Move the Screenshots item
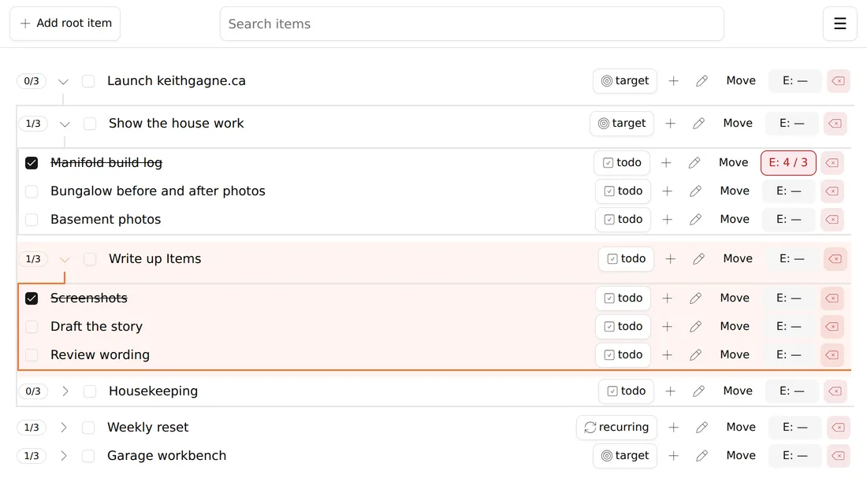 (x=735, y=298)
